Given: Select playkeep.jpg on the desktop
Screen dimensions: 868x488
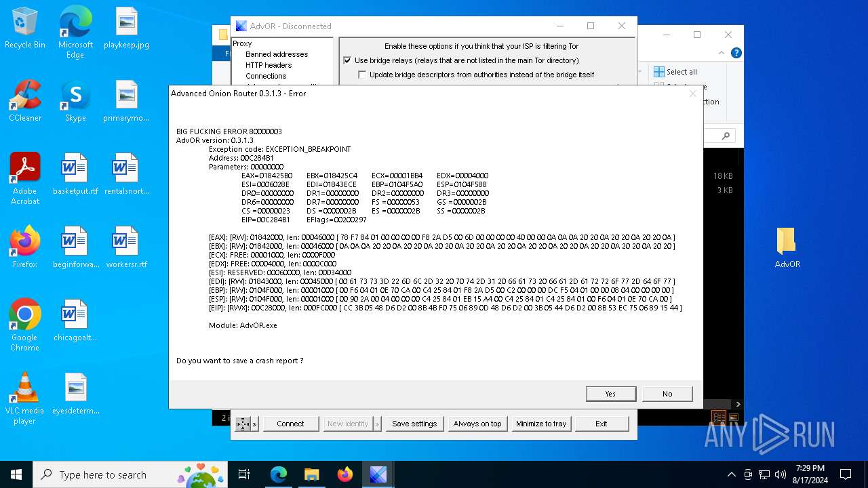Looking at the screenshot, I should 126,28.
